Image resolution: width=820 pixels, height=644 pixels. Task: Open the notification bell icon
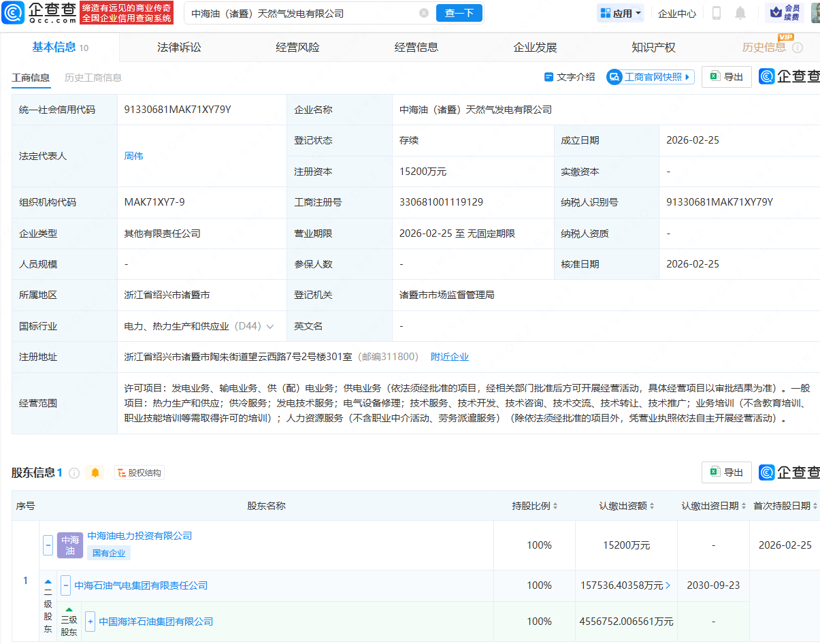pyautogui.click(x=740, y=12)
